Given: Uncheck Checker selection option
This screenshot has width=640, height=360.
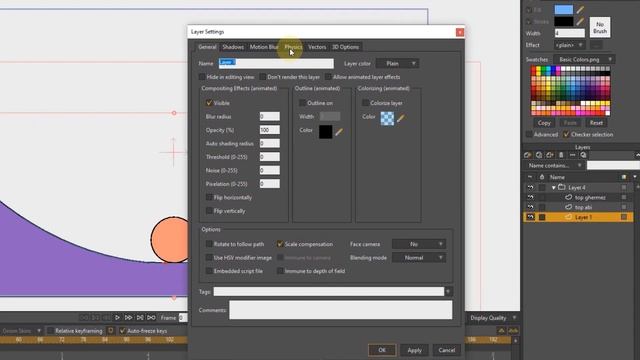Looking at the screenshot, I should coord(566,134).
